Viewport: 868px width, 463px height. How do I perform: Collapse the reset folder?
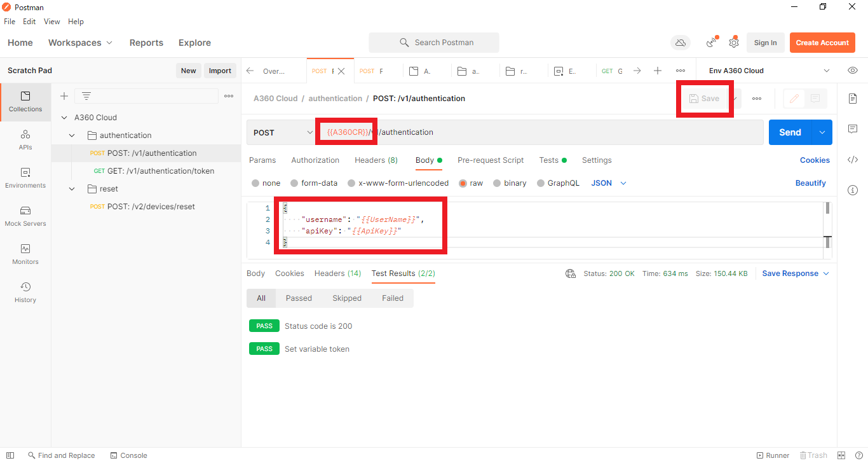click(72, 189)
